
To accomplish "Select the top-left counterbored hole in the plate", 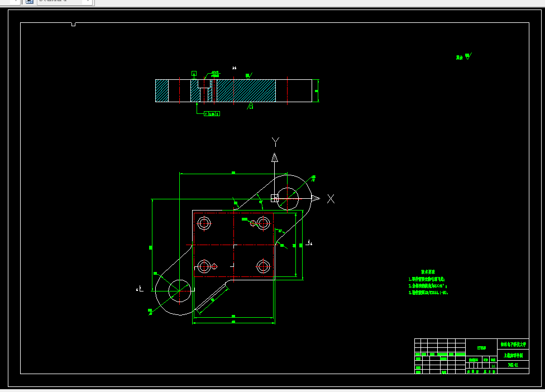I will (204, 223).
